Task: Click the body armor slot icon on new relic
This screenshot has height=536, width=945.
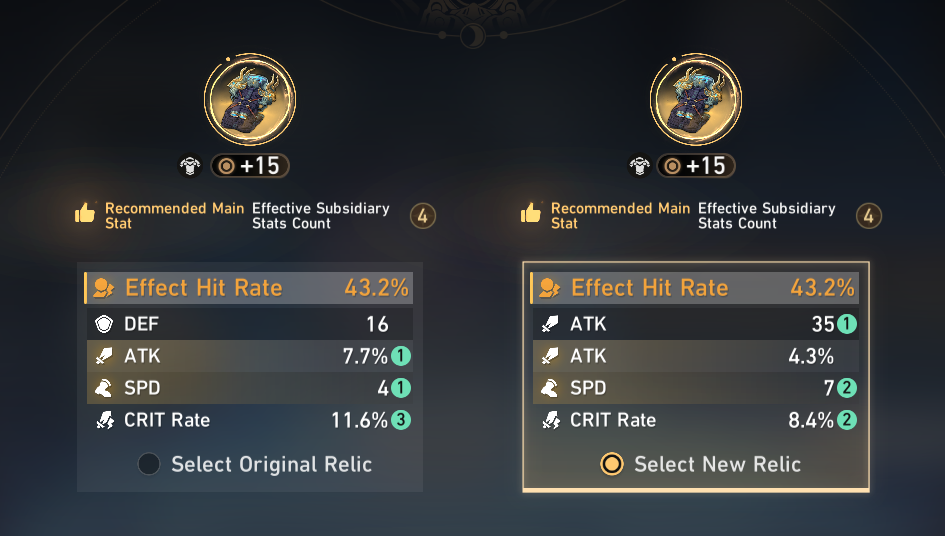Action: coord(639,166)
